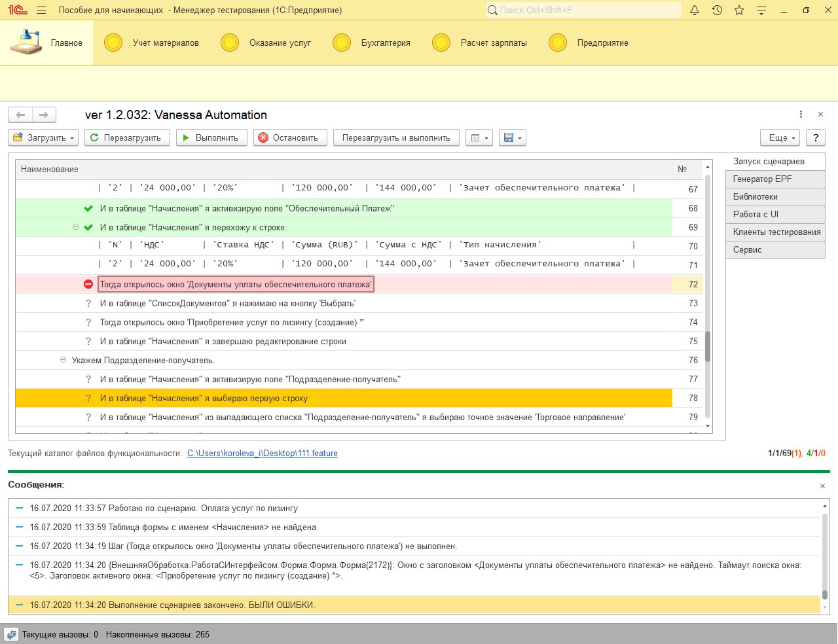838x644 pixels.
Task: Click the Перезагрузить button
Action: pos(127,138)
